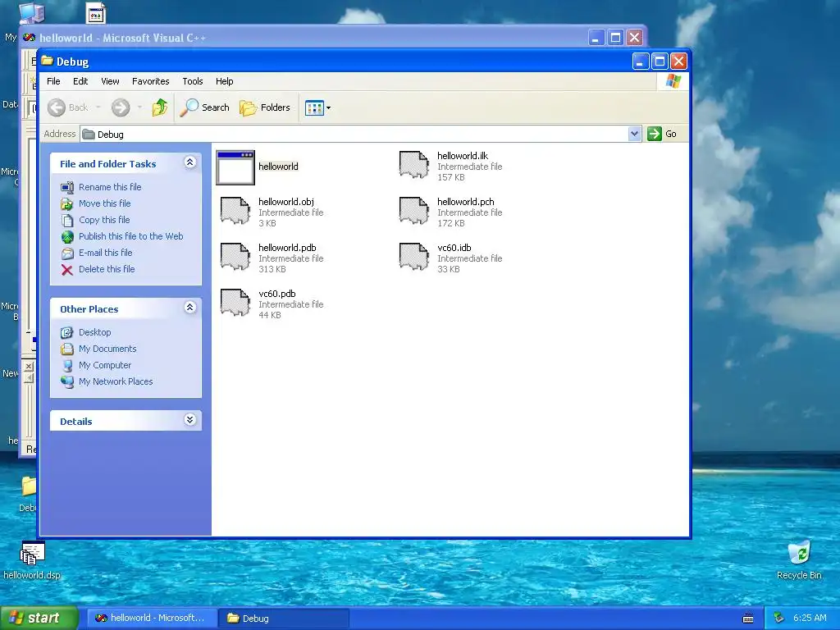
Task: Open Search from the toolbar
Action: coord(204,107)
